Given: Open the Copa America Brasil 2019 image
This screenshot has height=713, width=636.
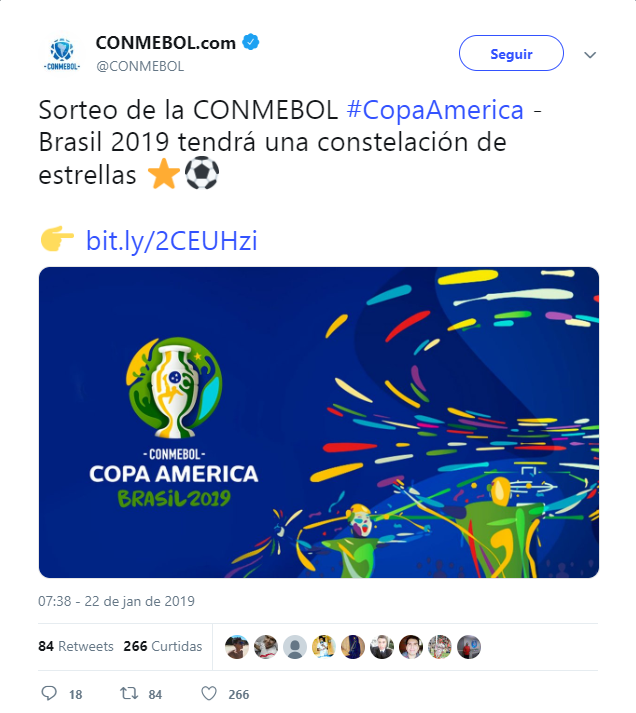Looking at the screenshot, I should pos(318,422).
